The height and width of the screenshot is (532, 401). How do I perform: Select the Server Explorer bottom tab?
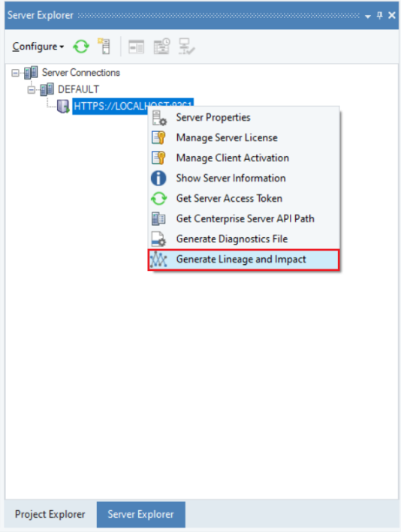coord(141,514)
